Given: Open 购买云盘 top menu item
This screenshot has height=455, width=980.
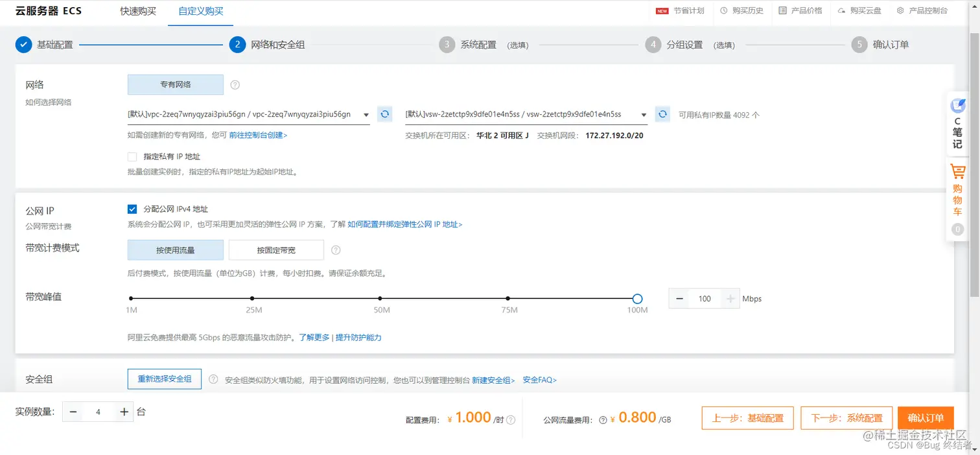Looking at the screenshot, I should coord(866,11).
